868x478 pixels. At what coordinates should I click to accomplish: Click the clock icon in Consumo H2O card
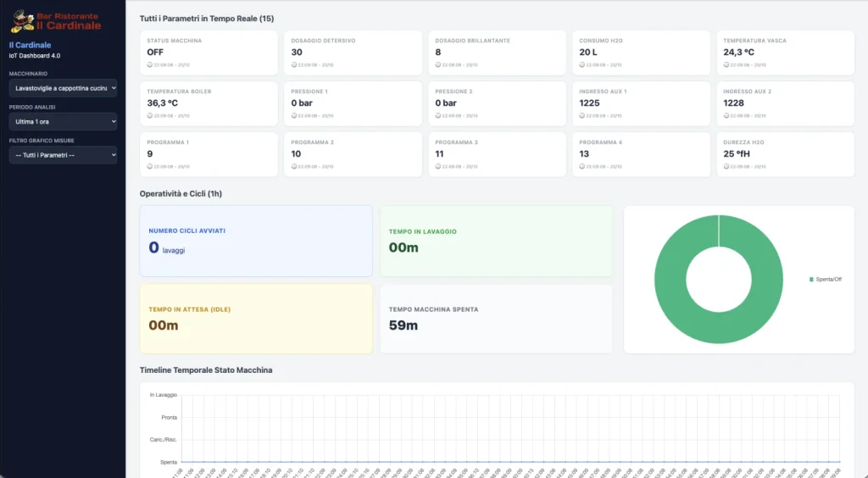click(581, 64)
